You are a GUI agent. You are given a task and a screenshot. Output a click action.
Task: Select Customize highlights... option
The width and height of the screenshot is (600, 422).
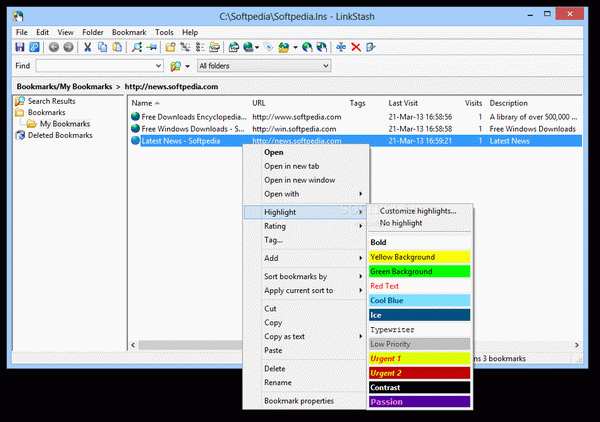418,211
